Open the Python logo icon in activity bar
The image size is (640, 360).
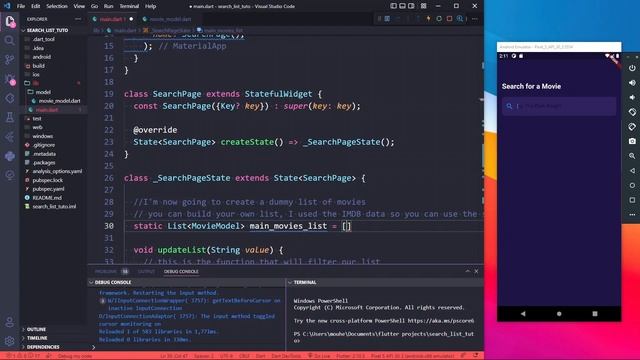tap(9, 156)
